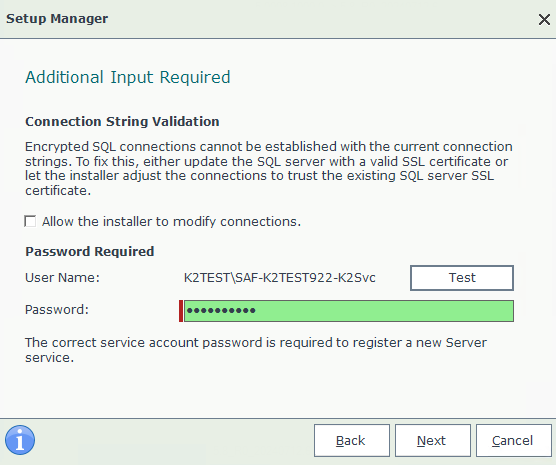This screenshot has width=556, height=465.
Task: Proceed with the Next button
Action: click(433, 441)
